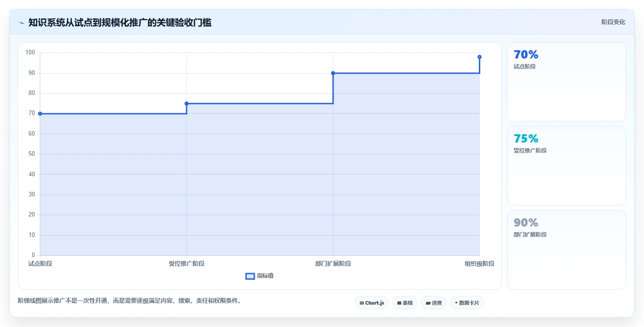Screen dimensions: 644x327
Task: Click the data point at 组织级阶段 near 98
Action: [479, 57]
